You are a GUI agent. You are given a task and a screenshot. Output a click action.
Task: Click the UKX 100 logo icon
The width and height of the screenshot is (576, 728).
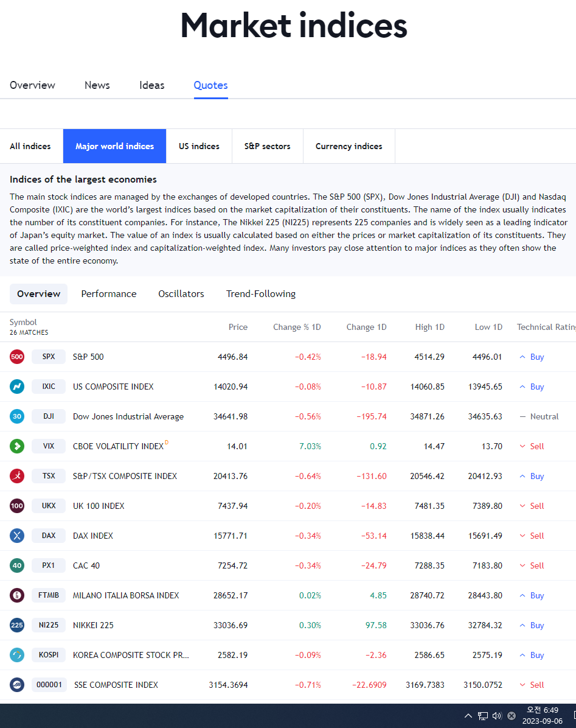(17, 506)
